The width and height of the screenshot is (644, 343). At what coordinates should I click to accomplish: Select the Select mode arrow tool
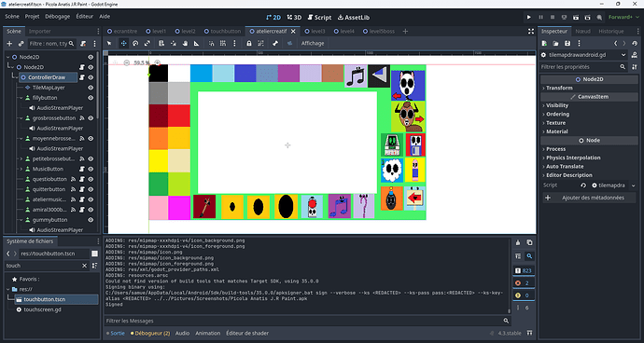109,43
